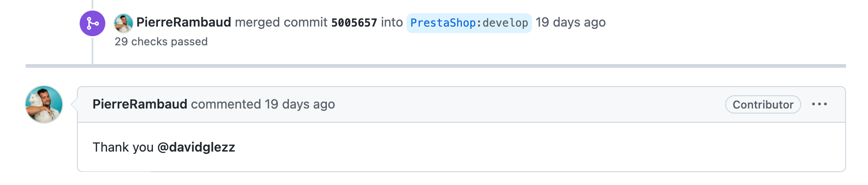View commit 5005657
This screenshot has height=185, width=868.
pyautogui.click(x=354, y=22)
